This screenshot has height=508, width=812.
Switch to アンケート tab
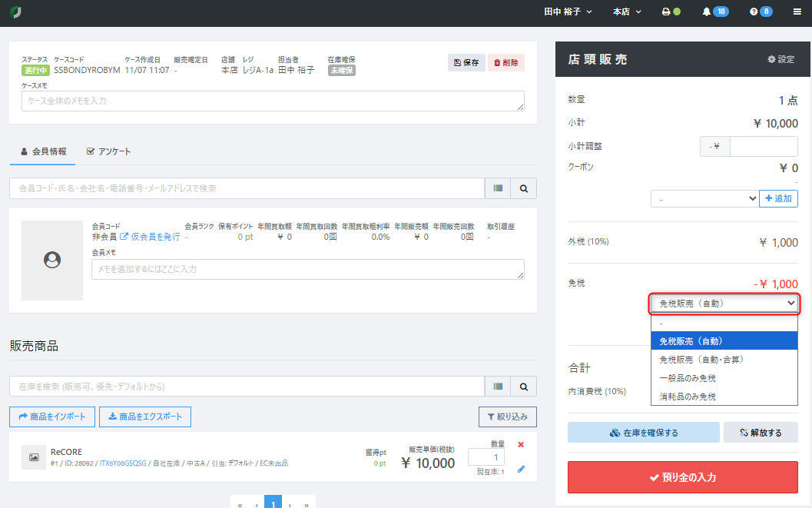108,151
